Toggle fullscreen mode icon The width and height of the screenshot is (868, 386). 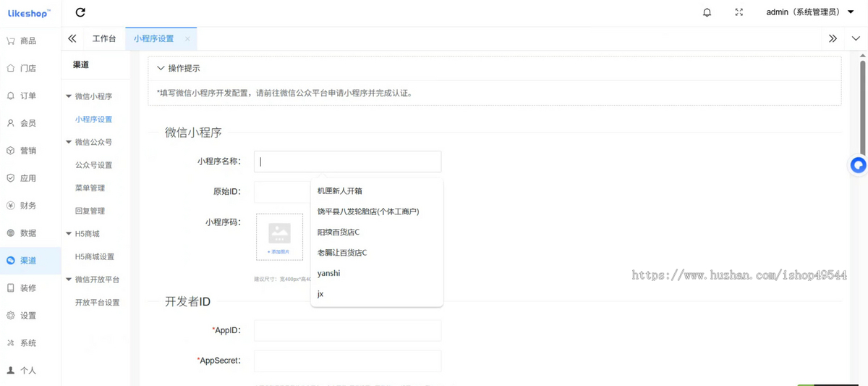[739, 12]
